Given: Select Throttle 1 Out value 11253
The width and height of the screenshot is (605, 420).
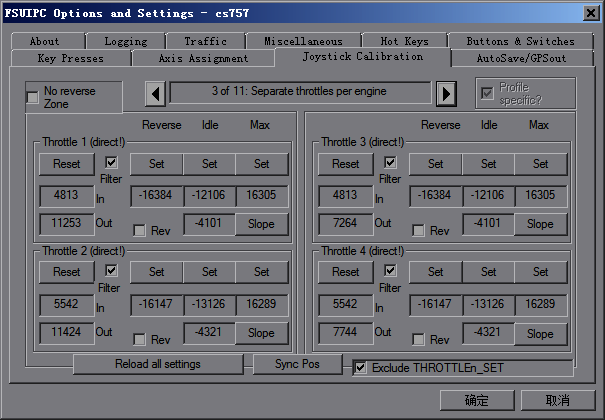Looking at the screenshot, I should (66, 223).
